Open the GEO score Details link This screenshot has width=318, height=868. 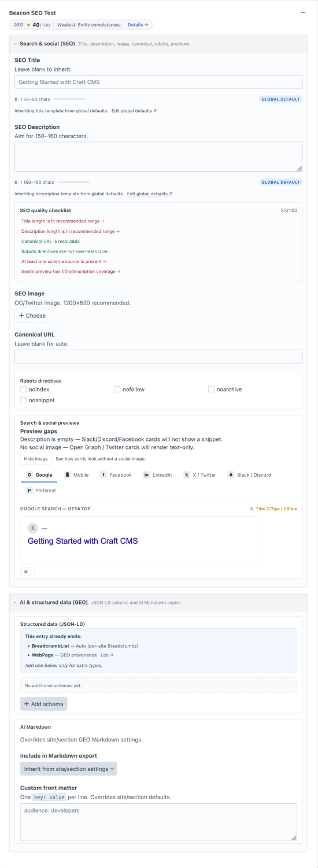[x=138, y=25]
